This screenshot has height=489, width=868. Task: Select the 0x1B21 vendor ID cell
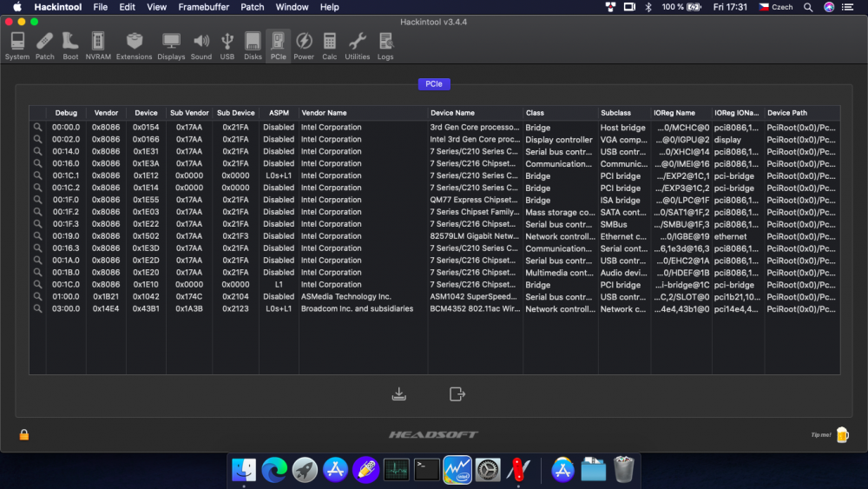coord(106,297)
